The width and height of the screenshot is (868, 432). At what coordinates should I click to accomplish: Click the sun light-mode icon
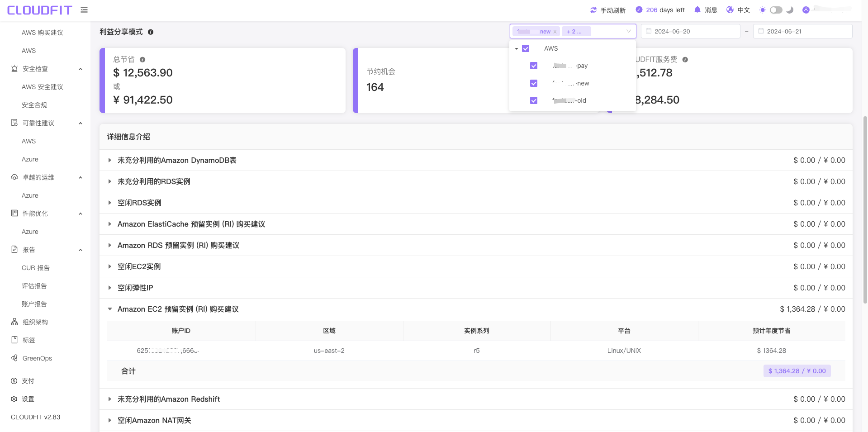click(763, 10)
